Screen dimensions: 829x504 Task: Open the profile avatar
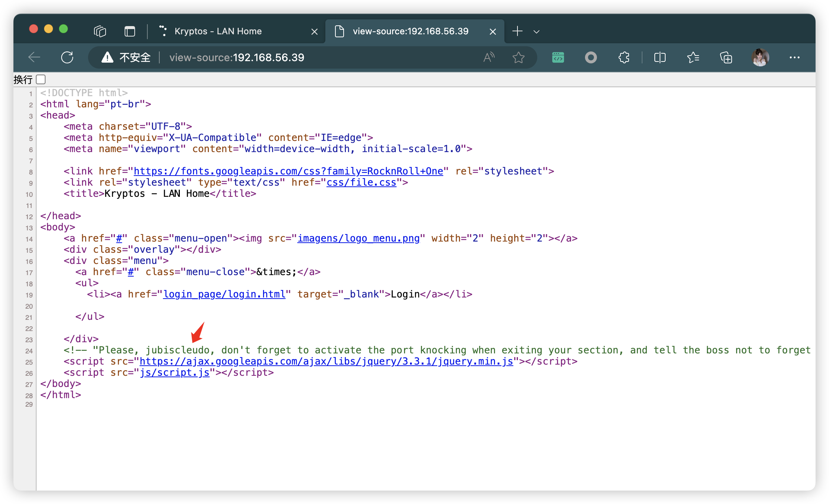760,57
